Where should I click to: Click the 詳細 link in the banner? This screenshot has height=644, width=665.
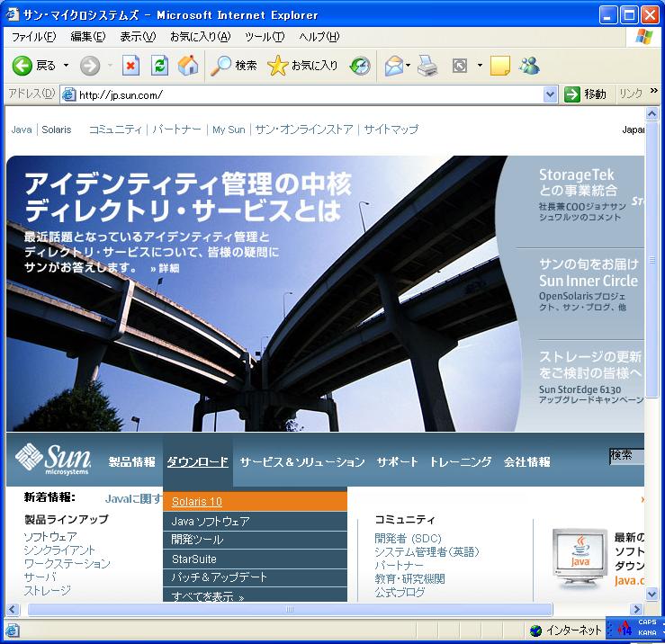pos(166,268)
